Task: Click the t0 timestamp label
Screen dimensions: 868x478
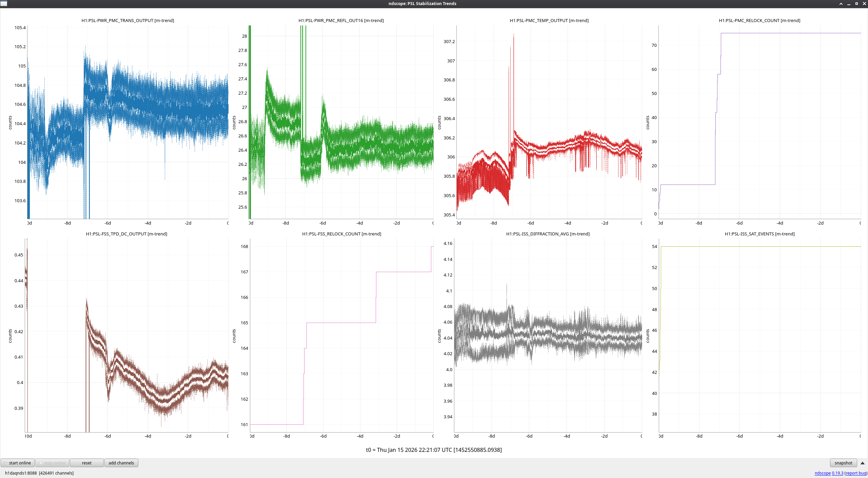Action: [434, 450]
